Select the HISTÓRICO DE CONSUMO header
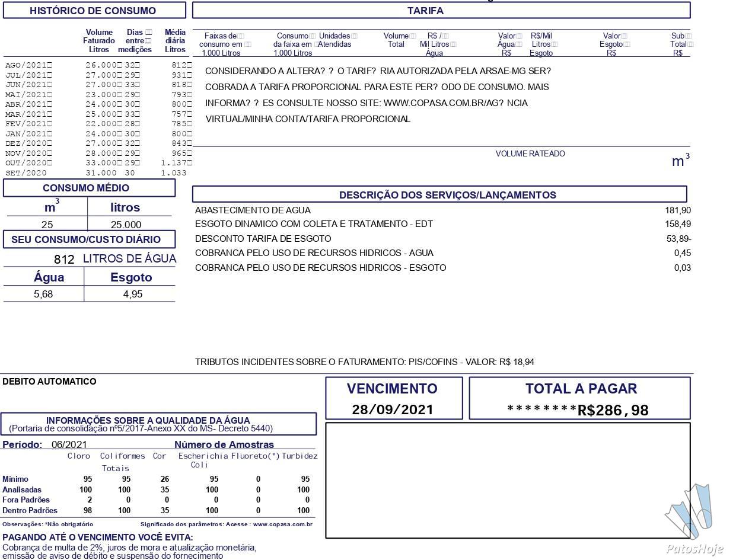This screenshot has width=736, height=560. pyautogui.click(x=94, y=11)
